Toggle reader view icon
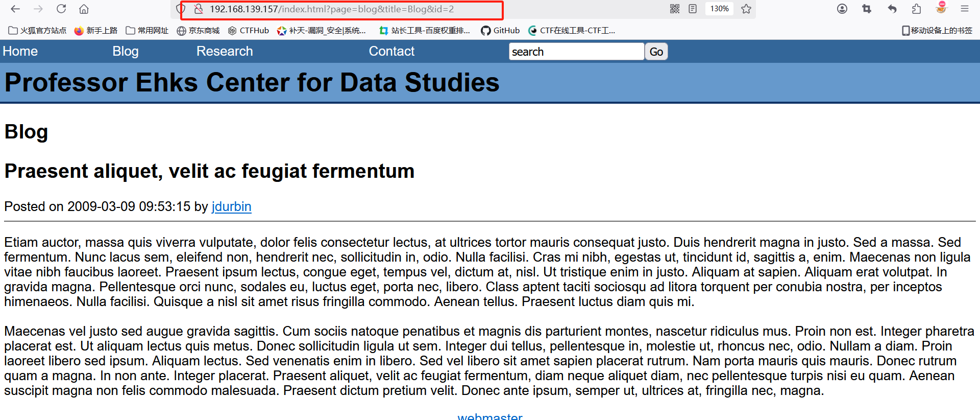980x420 pixels. click(693, 9)
